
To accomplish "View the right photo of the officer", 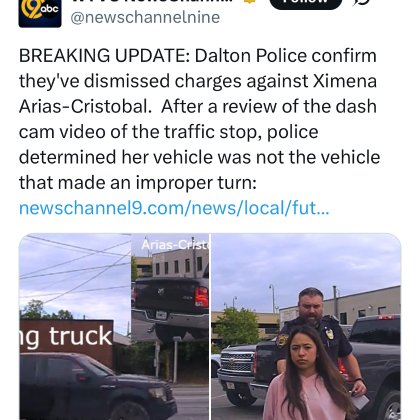I will coord(306,327).
